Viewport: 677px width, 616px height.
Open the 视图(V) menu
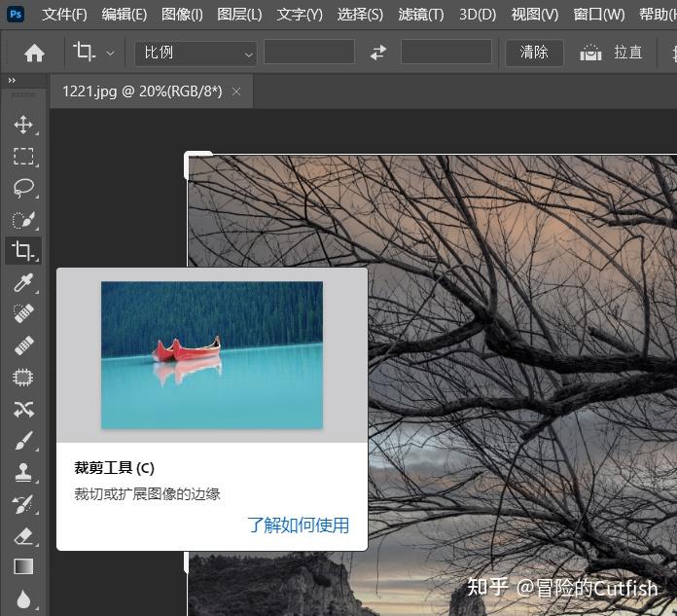click(x=535, y=15)
